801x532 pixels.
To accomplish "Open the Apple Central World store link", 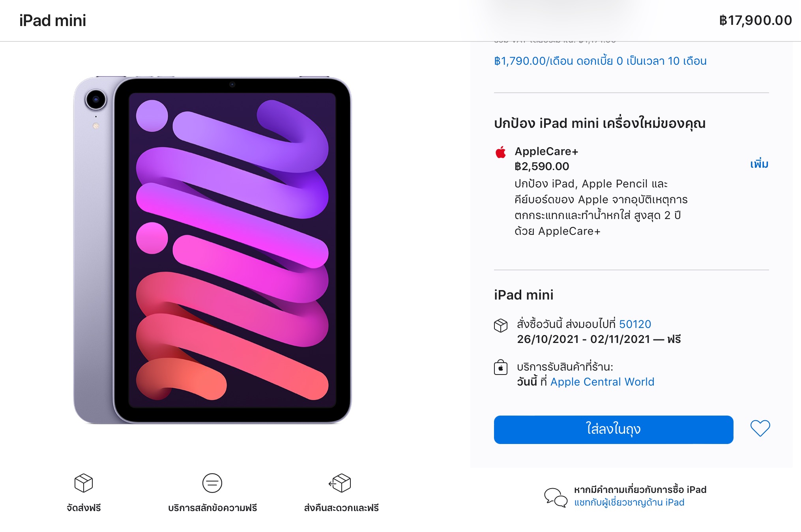I will [x=602, y=382].
